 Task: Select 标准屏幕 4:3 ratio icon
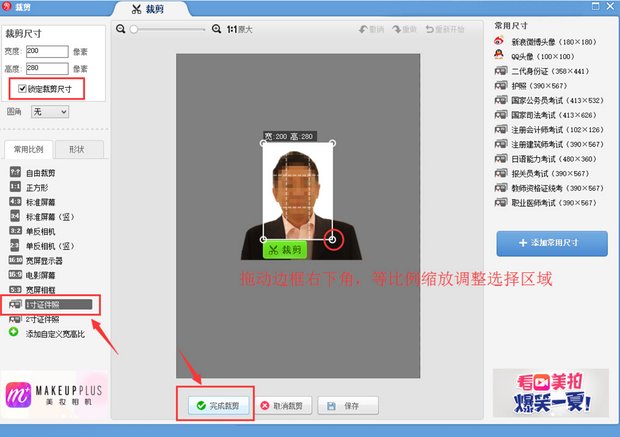15,201
